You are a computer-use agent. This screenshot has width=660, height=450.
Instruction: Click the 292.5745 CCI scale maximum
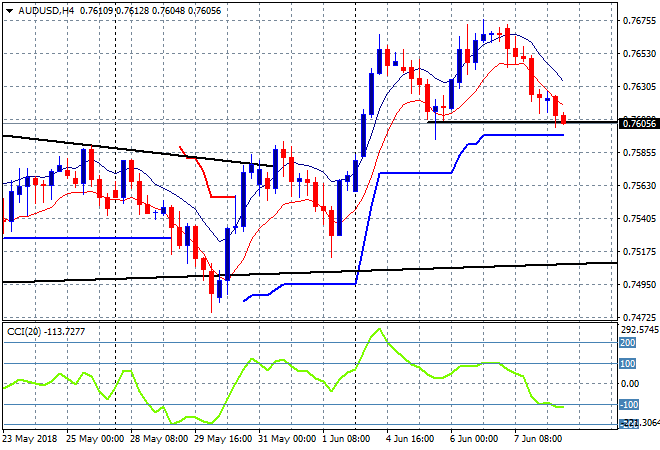coord(639,329)
